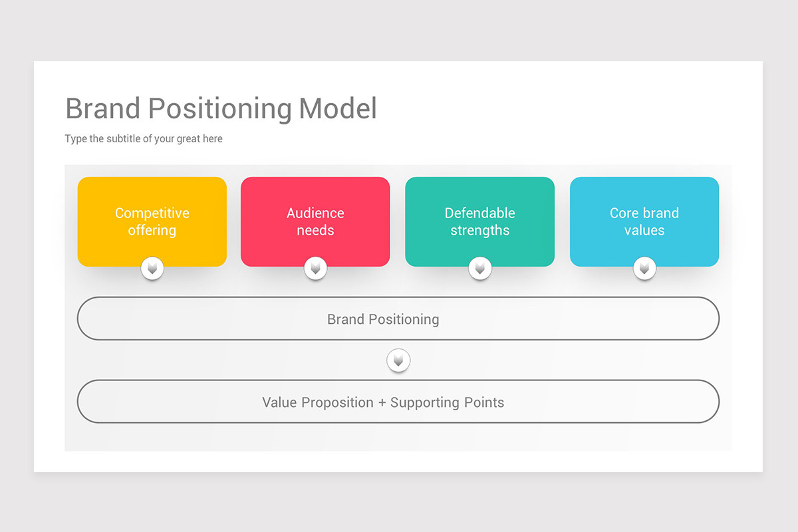Select the 'Core brand values' text label
Image resolution: width=798 pixels, height=532 pixels.
click(644, 221)
